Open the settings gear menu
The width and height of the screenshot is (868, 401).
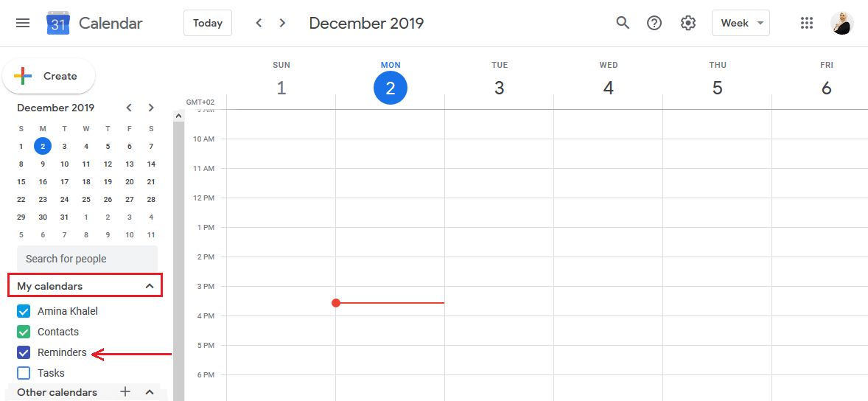pos(688,24)
